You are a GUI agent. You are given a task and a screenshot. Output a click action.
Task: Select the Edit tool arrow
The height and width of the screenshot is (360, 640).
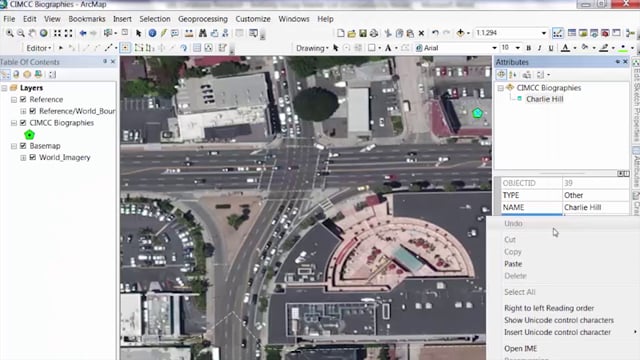[x=60, y=48]
